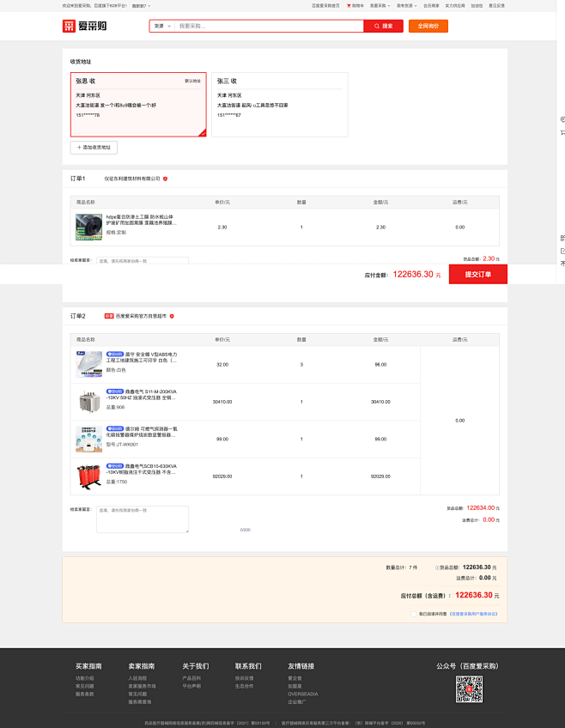The width and height of the screenshot is (565, 728).
Task: Select the 张三 shipping address card
Action: tap(279, 104)
